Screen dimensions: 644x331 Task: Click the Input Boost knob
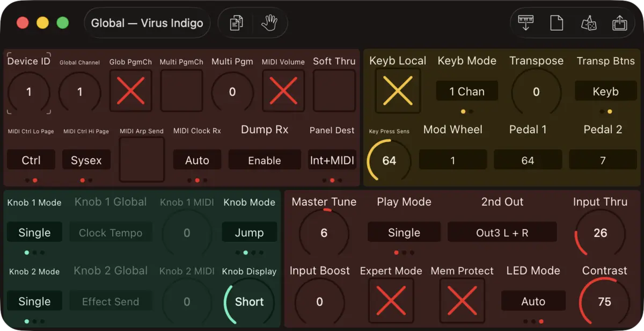tap(319, 301)
